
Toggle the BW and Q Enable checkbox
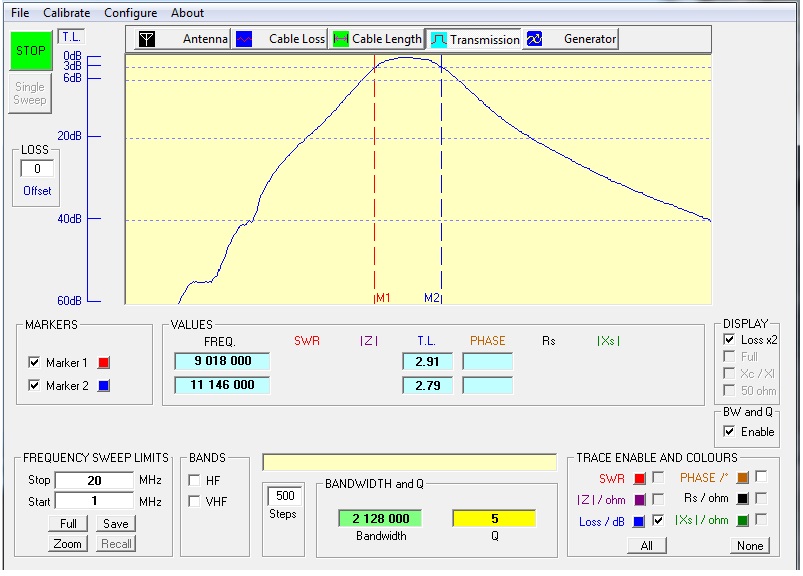[729, 432]
